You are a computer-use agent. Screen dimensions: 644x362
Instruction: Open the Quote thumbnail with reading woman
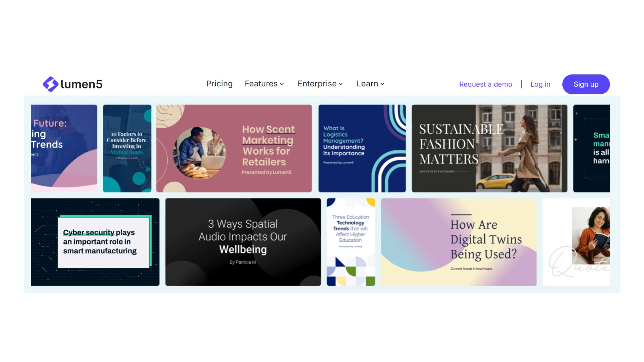(x=576, y=242)
